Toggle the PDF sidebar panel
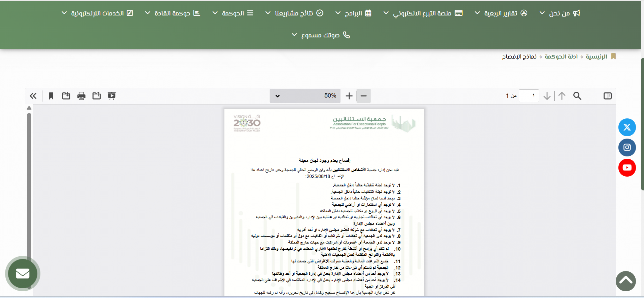 coord(607,96)
